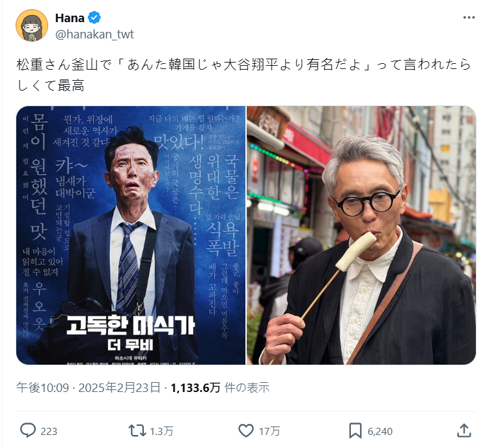Repost the tweet via retweet icon
Screen dimensions: 483x448
(137, 431)
